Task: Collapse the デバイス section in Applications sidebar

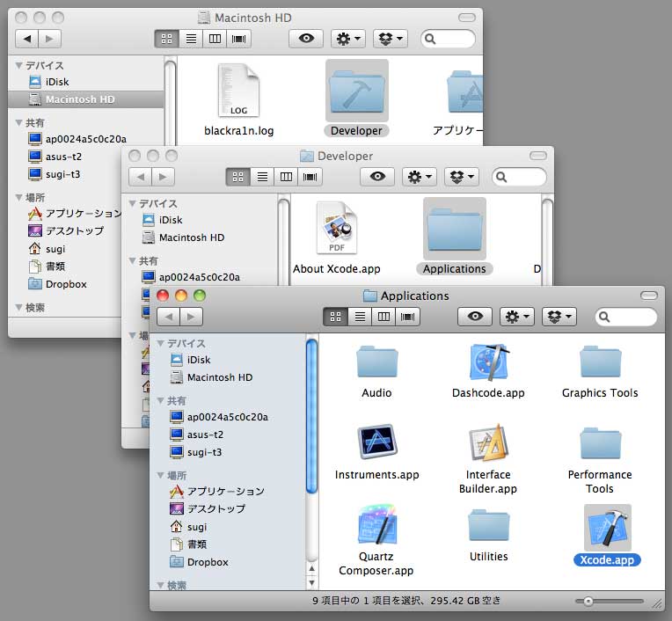Action: (x=160, y=344)
